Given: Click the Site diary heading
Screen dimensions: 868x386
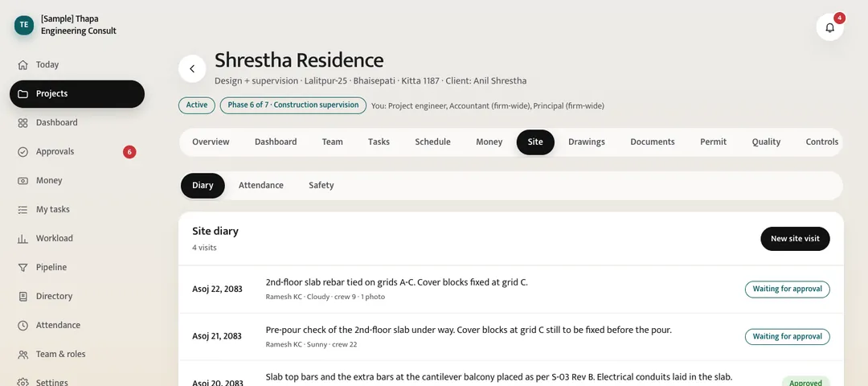Looking at the screenshot, I should (215, 232).
